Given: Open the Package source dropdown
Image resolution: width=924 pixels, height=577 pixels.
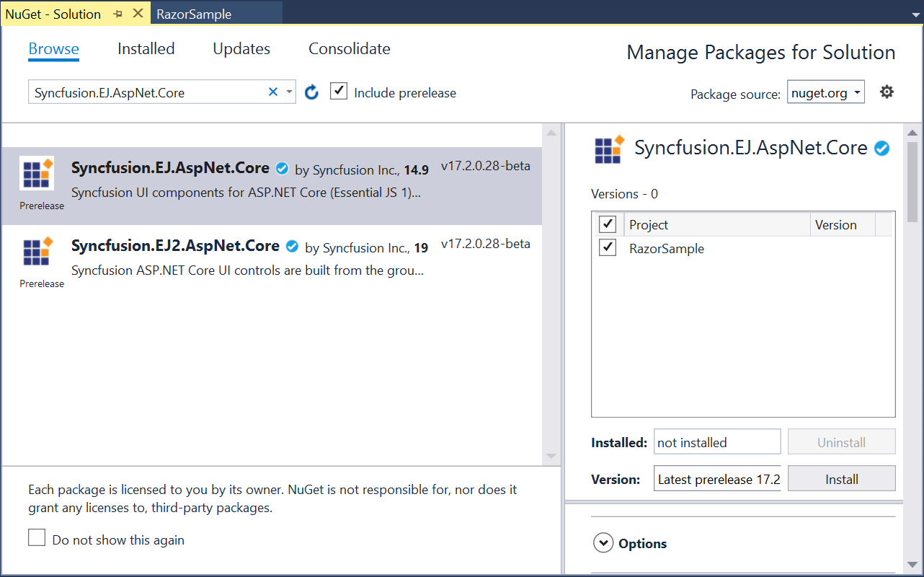Looking at the screenshot, I should coord(825,92).
